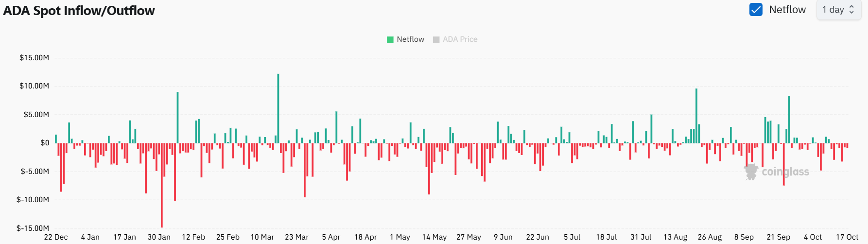
Task: Click the tallest green inflow bar above $10M
Action: click(278, 108)
